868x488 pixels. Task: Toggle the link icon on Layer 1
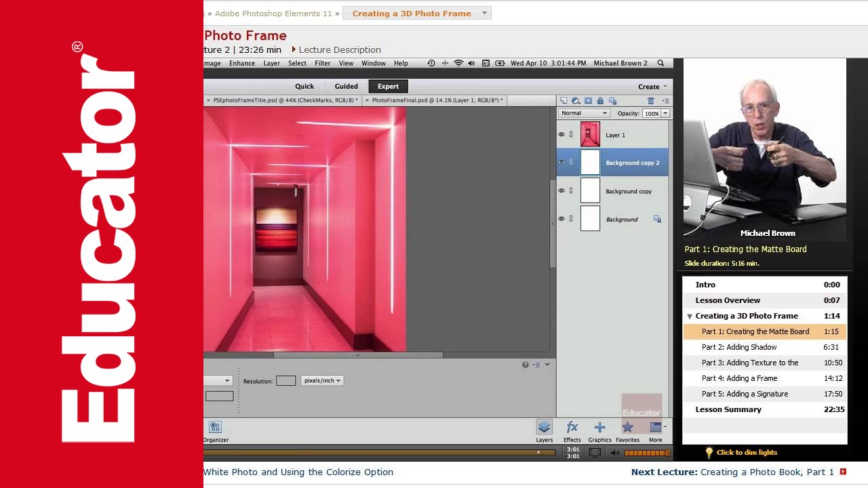tap(571, 134)
